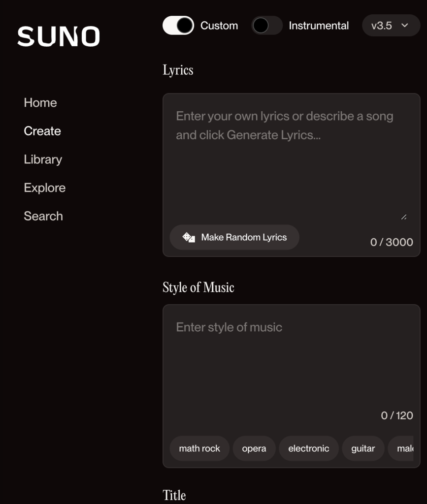Select Create in the sidebar
The height and width of the screenshot is (504, 427).
pos(42,131)
